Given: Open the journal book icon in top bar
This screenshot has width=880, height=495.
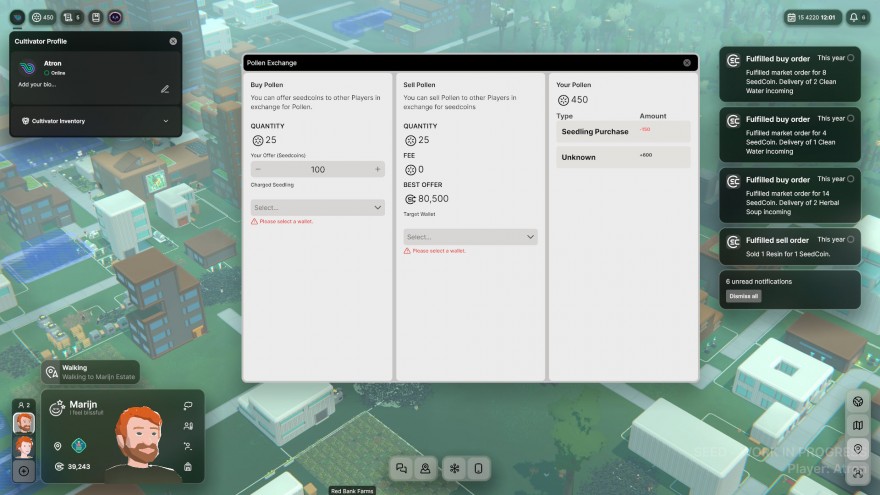Looking at the screenshot, I should coord(96,17).
